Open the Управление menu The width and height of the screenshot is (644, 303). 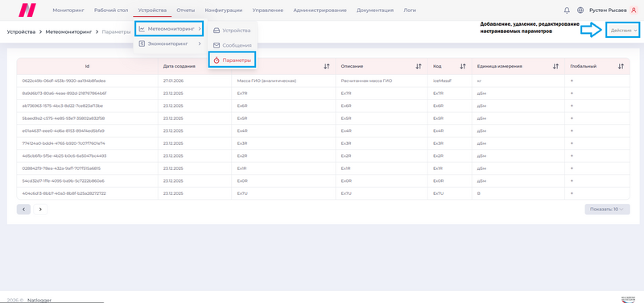(268, 10)
